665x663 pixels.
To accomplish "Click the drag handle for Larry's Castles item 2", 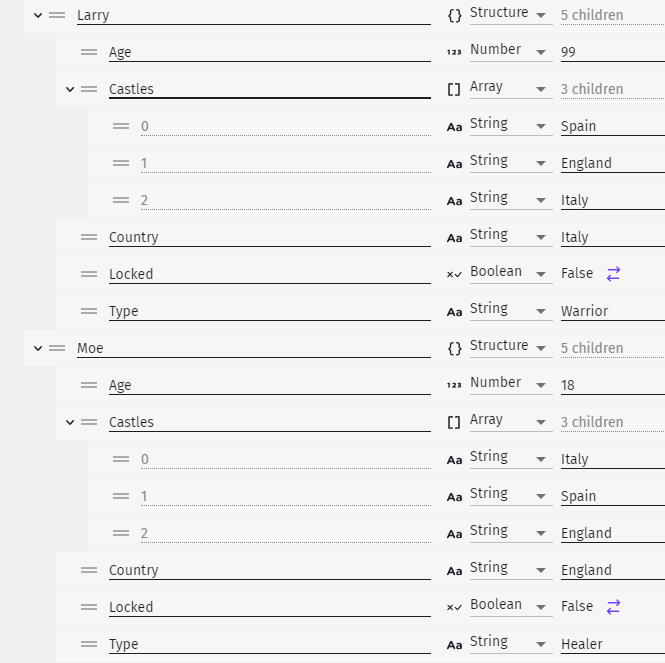I will [121, 200].
